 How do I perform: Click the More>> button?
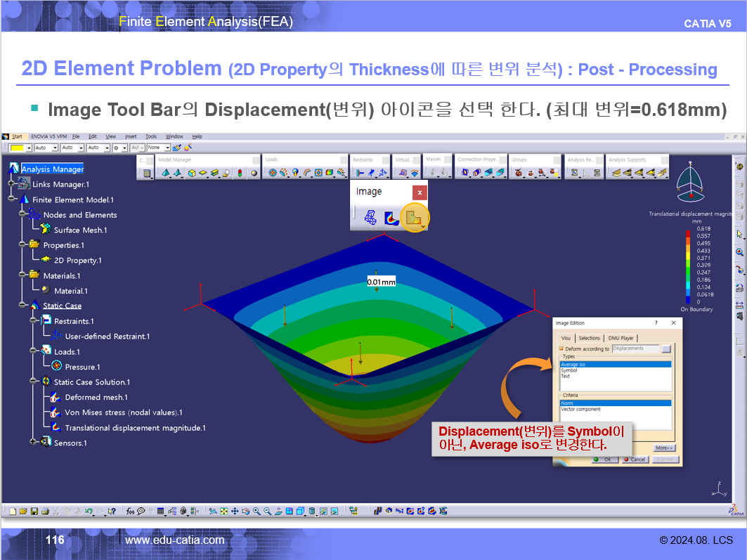tap(663, 448)
